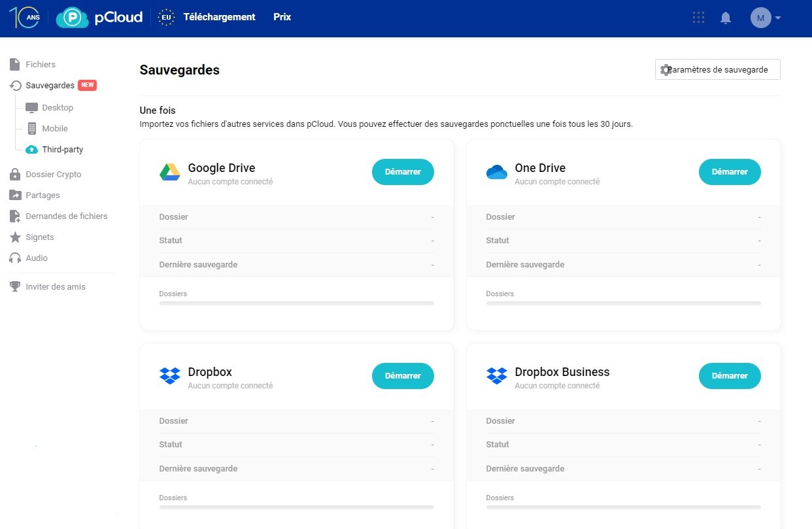The width and height of the screenshot is (812, 529).
Task: Open Téléchargement in the top bar
Action: tap(220, 17)
